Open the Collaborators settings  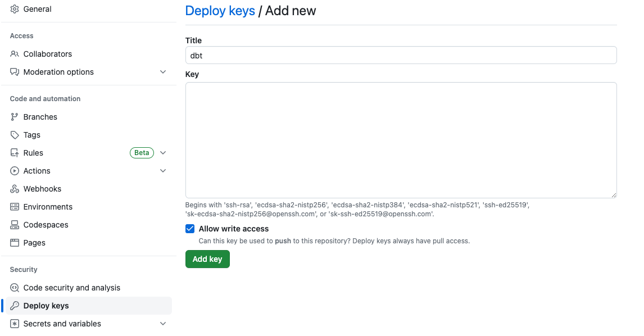coord(48,54)
